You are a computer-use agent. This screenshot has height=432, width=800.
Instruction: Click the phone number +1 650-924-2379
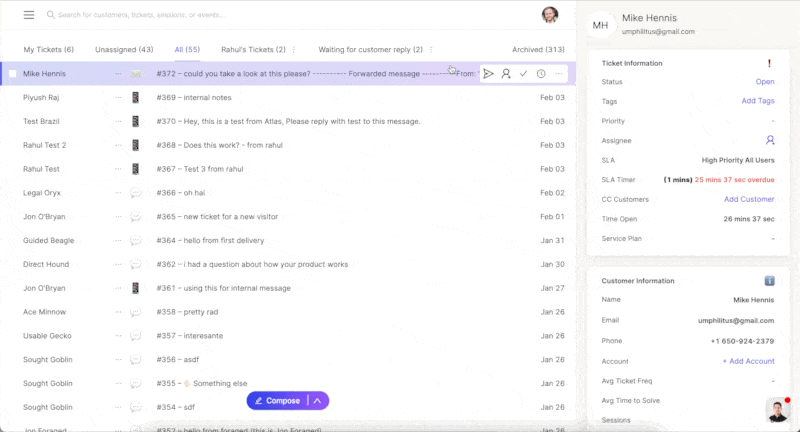(742, 341)
